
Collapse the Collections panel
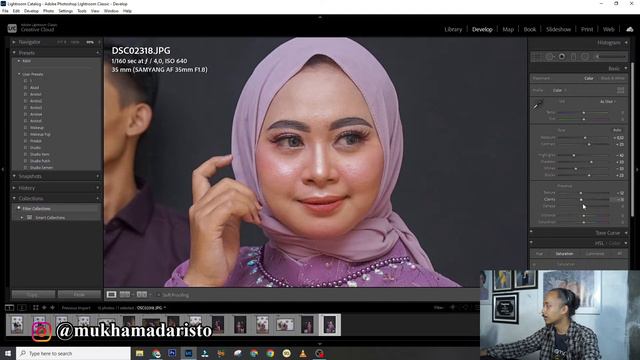(14, 198)
